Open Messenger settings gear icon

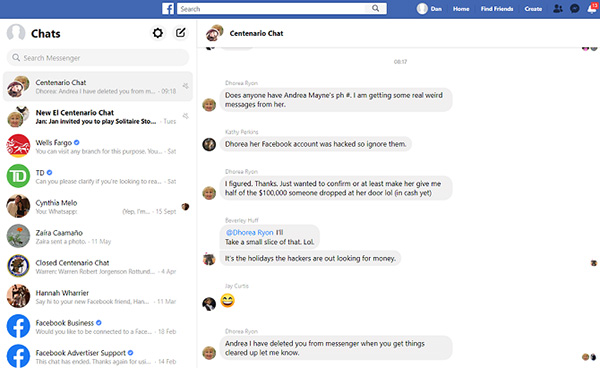(x=158, y=33)
